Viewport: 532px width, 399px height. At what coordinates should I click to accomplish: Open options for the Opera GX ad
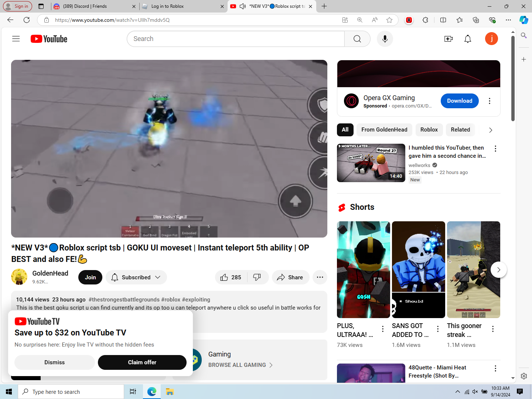(x=490, y=101)
